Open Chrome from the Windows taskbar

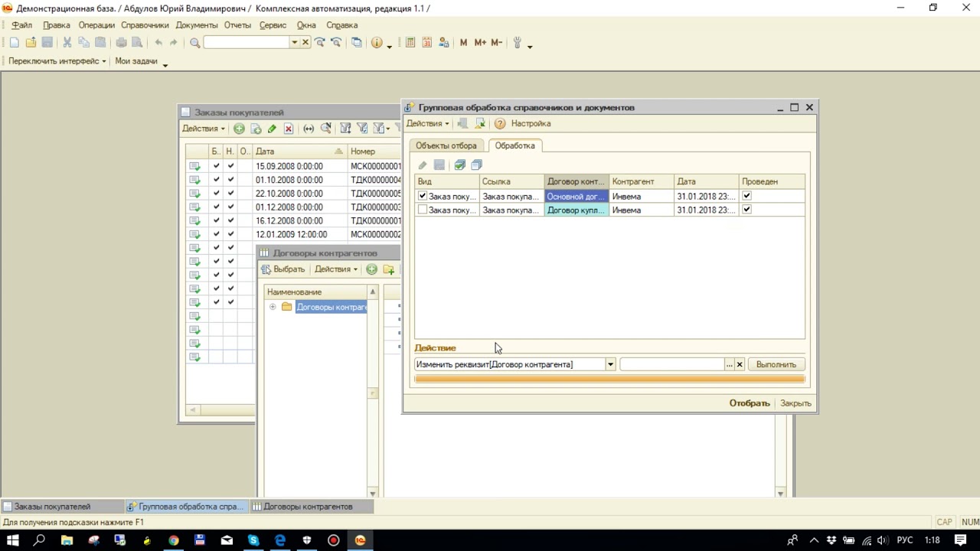174,540
